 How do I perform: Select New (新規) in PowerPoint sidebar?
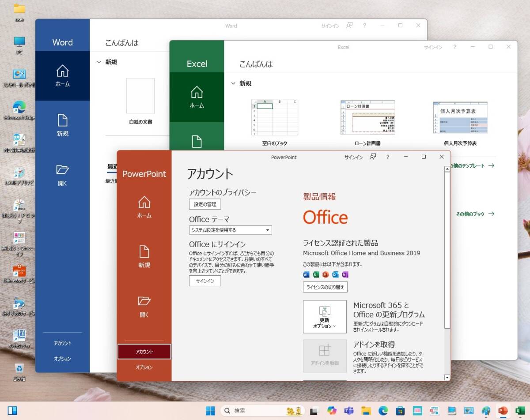pyautogui.click(x=144, y=257)
